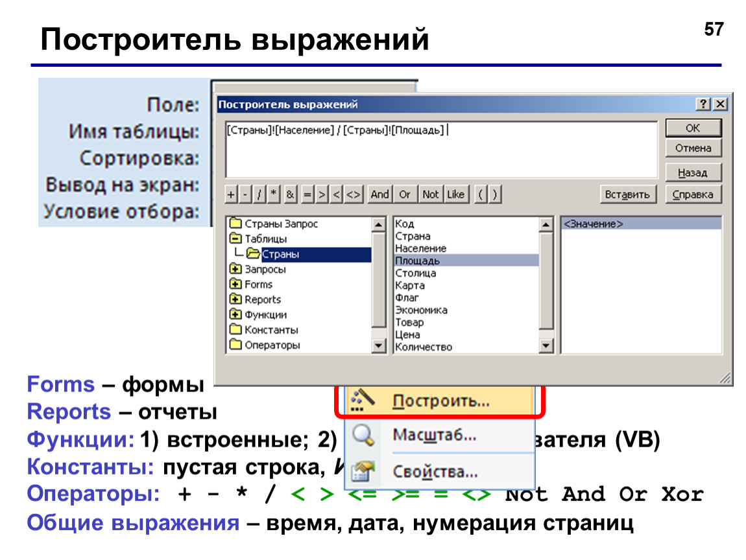
Task: Click the minus operator button
Action: 245,194
